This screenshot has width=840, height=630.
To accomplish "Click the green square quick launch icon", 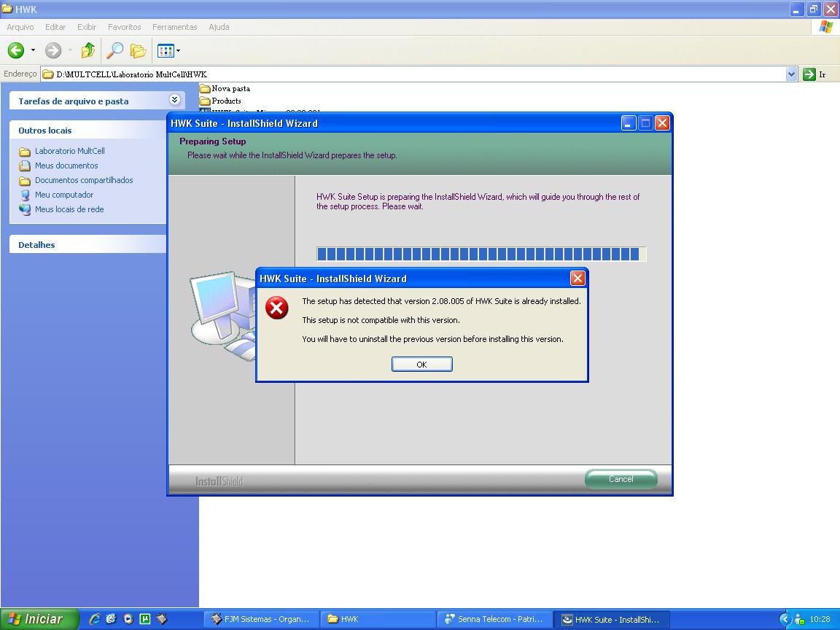I will 144,619.
